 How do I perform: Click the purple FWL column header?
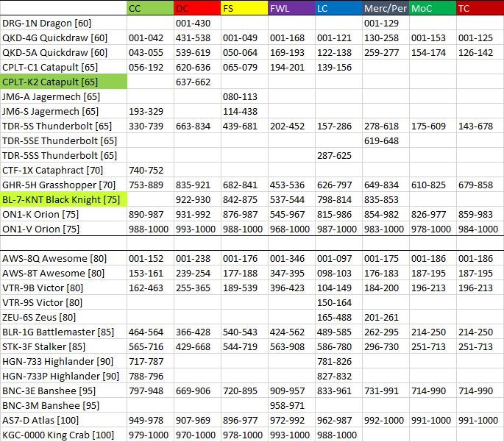pos(291,9)
